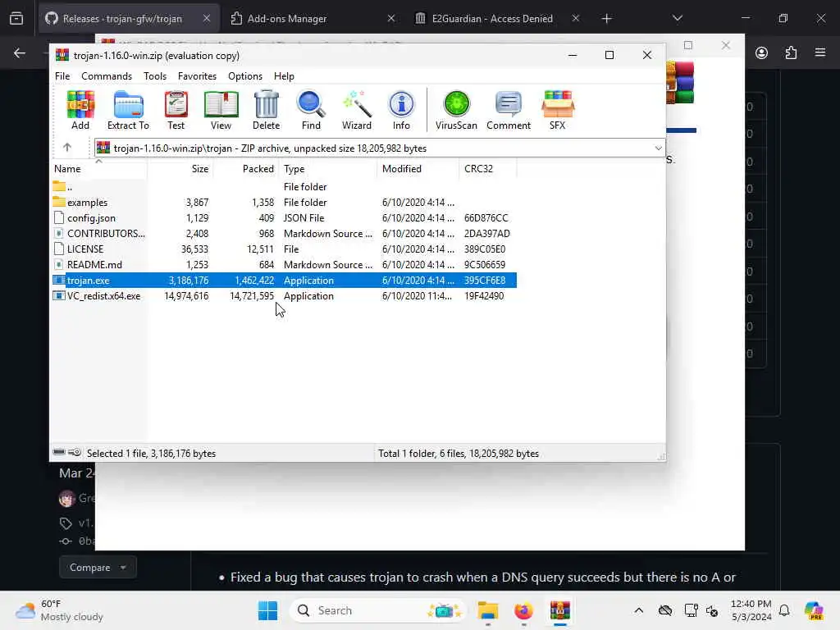Switch to the Add-ons Manager tab
This screenshot has width=840, height=630.
point(313,18)
